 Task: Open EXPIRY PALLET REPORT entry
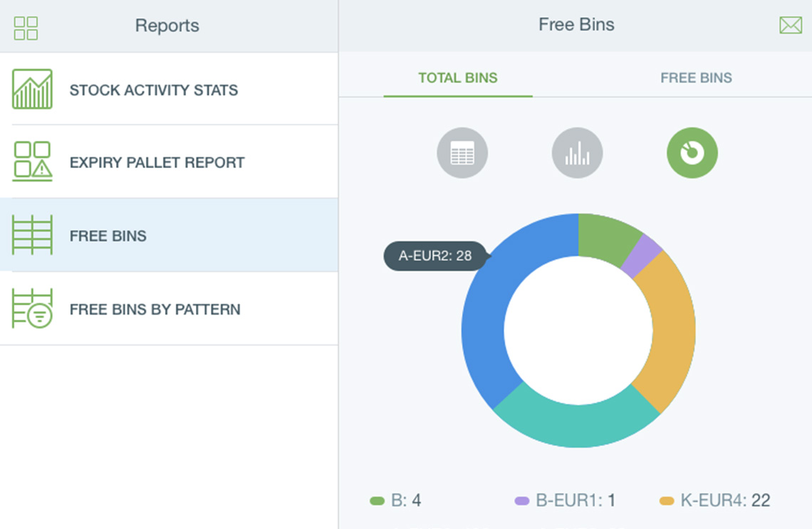tap(157, 163)
